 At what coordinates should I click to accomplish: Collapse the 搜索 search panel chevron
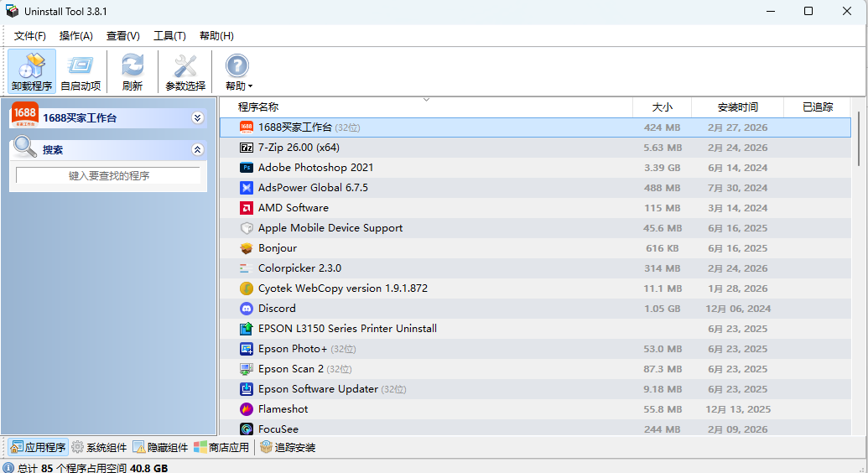click(198, 149)
